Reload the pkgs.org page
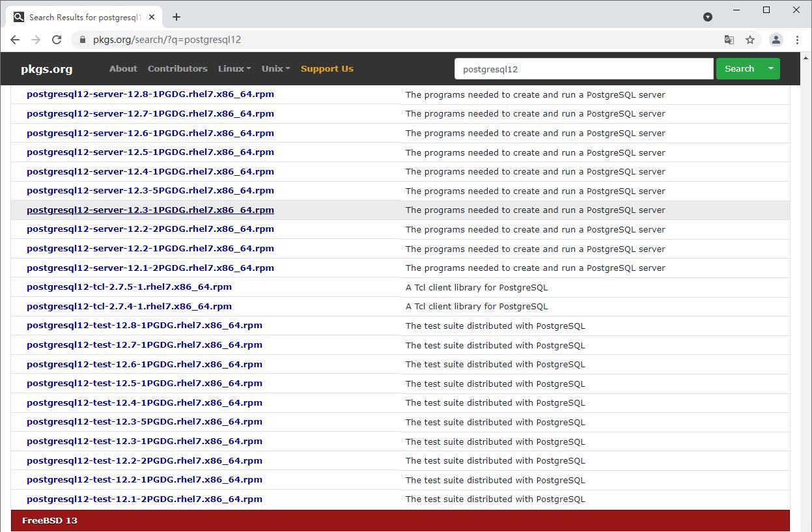Image resolution: width=812 pixels, height=532 pixels. (x=57, y=40)
